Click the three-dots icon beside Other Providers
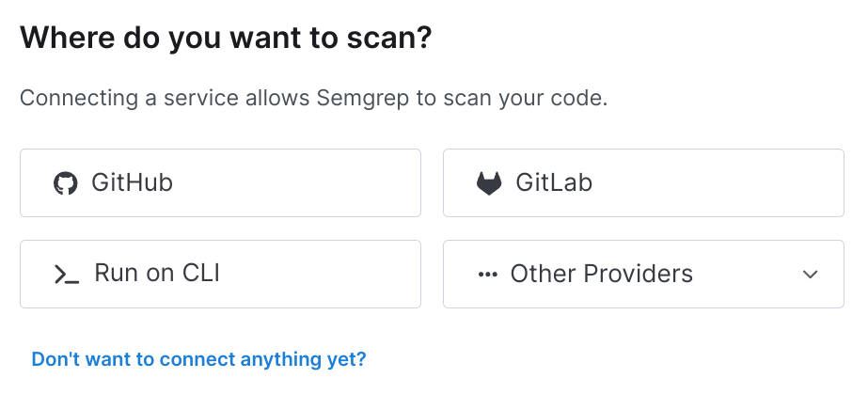The width and height of the screenshot is (868, 394). 487,275
